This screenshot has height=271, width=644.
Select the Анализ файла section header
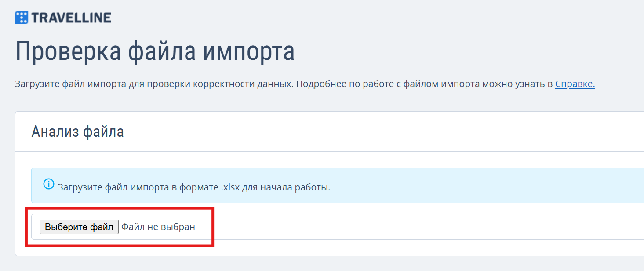coord(77,131)
